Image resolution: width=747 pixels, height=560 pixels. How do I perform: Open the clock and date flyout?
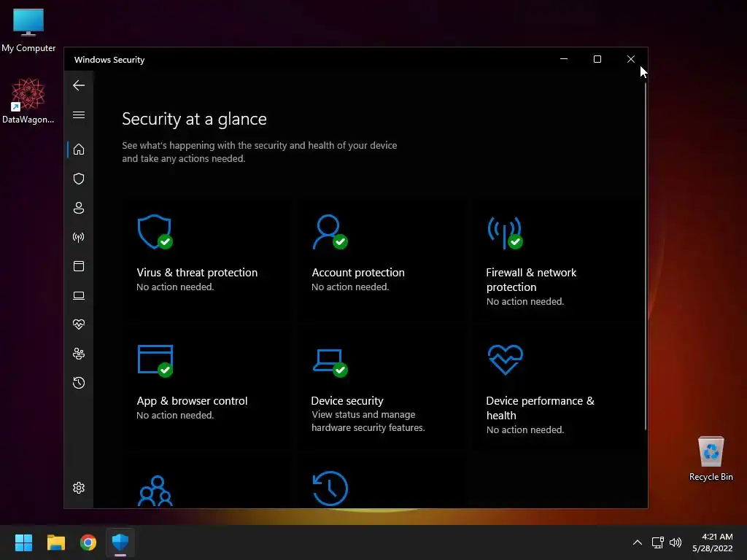pyautogui.click(x=713, y=542)
